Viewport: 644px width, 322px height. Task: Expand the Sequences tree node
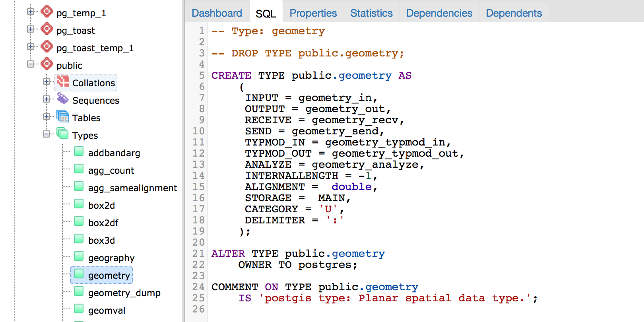[x=47, y=99]
